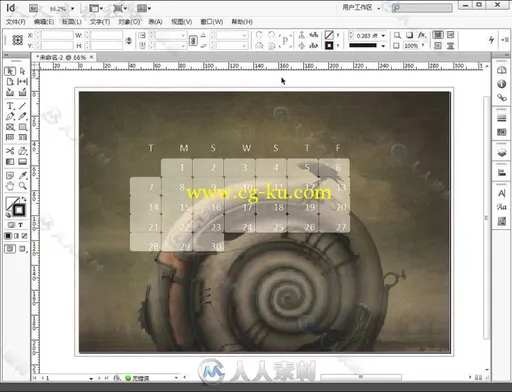Open the Pages panel icon in right dock

pos(501,70)
